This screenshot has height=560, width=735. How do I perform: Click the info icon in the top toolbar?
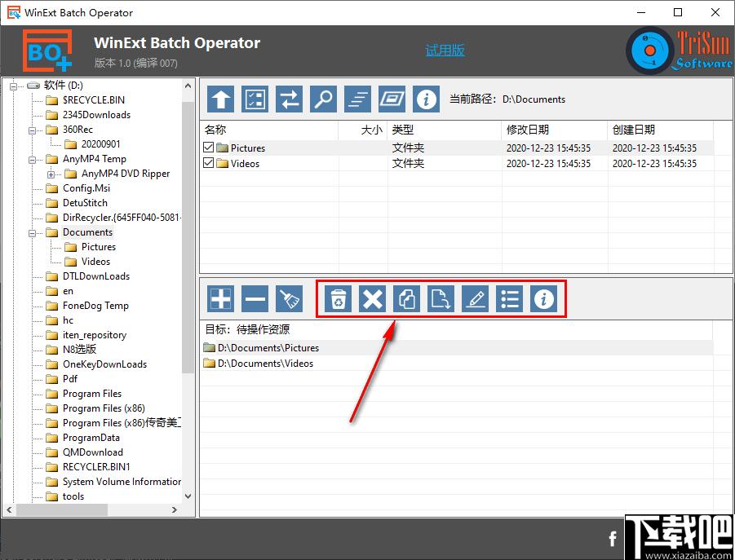pyautogui.click(x=426, y=99)
